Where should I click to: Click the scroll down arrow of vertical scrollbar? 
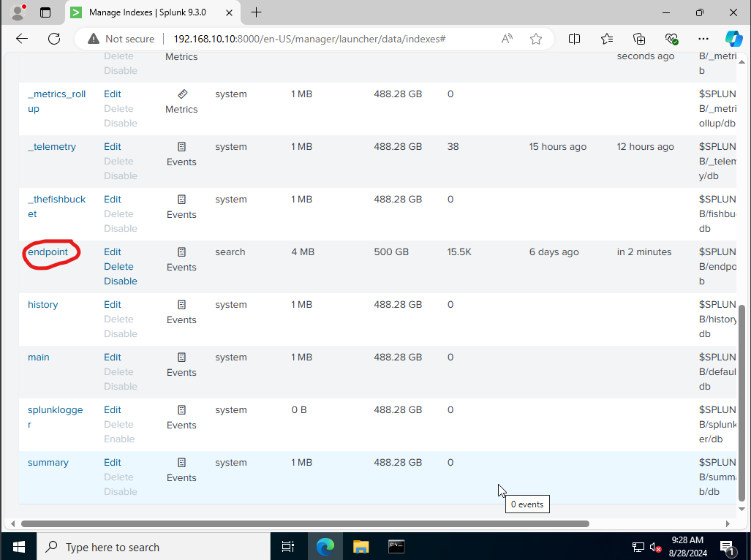[x=741, y=510]
